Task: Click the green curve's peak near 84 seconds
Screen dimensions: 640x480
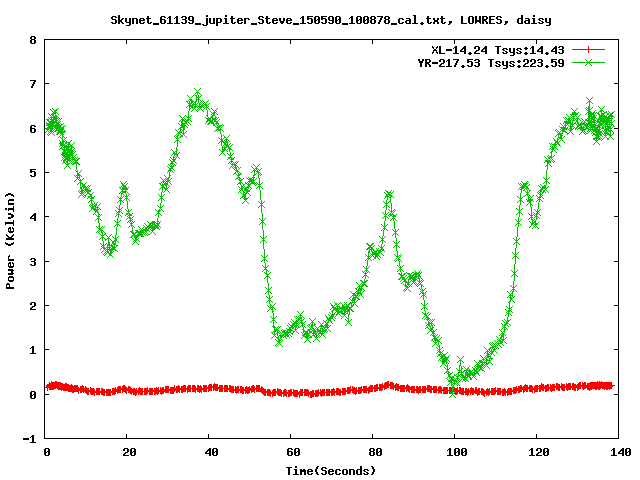Action: tap(388, 195)
